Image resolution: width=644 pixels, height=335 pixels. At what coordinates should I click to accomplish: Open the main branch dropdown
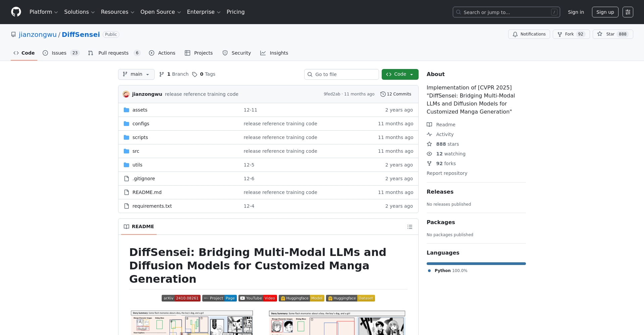pos(136,74)
